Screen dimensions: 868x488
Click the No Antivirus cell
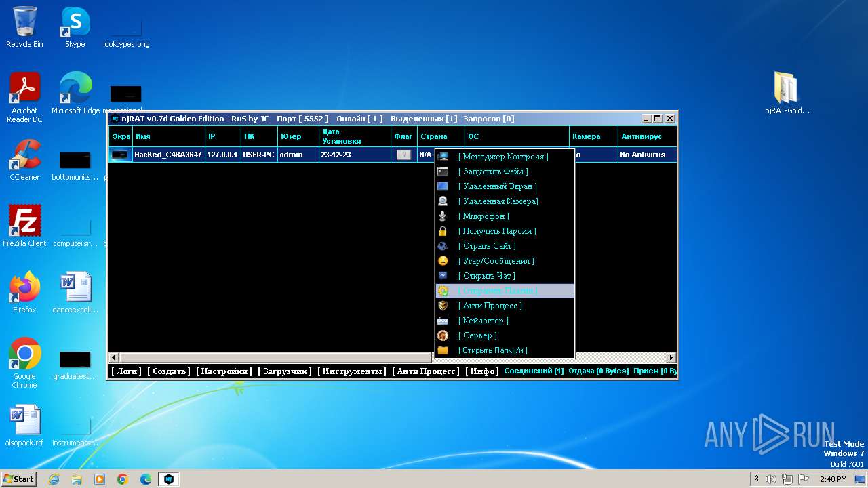point(648,155)
